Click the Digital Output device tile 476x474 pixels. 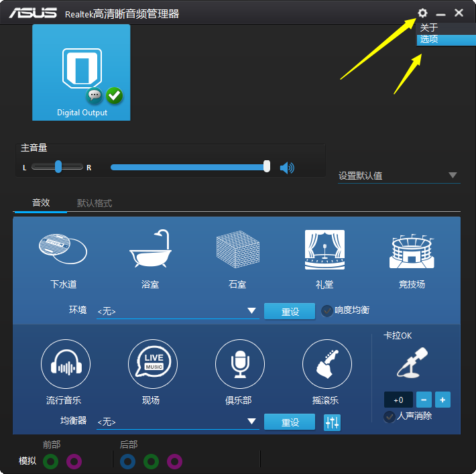pyautogui.click(x=81, y=72)
